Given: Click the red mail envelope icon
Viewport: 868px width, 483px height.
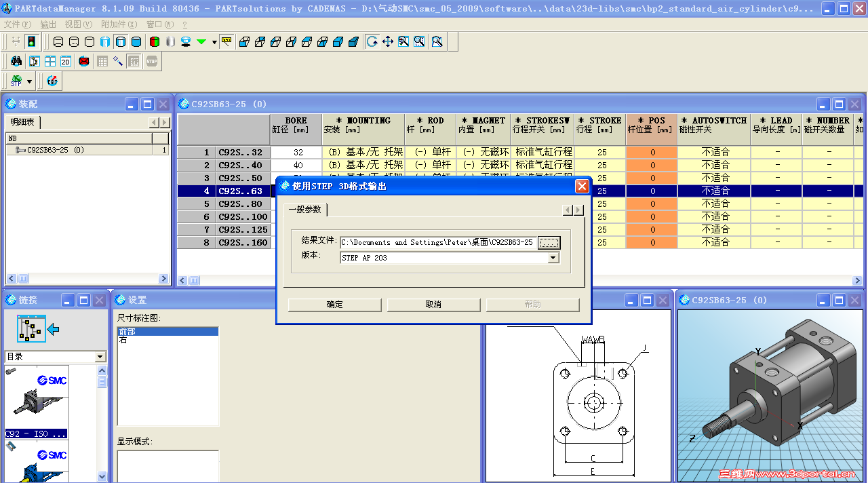Looking at the screenshot, I should click(x=84, y=61).
